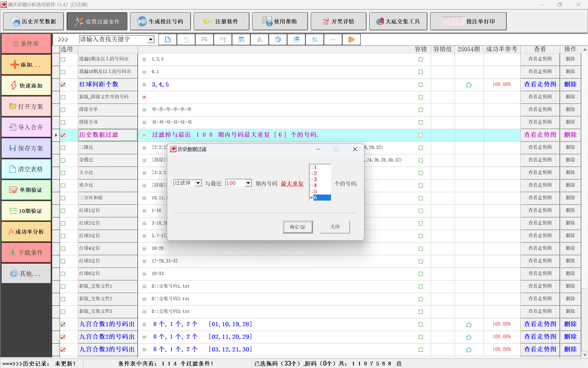588x368 pixels.
Task: Click the A-Z sort toolbar icon
Action: (314, 40)
